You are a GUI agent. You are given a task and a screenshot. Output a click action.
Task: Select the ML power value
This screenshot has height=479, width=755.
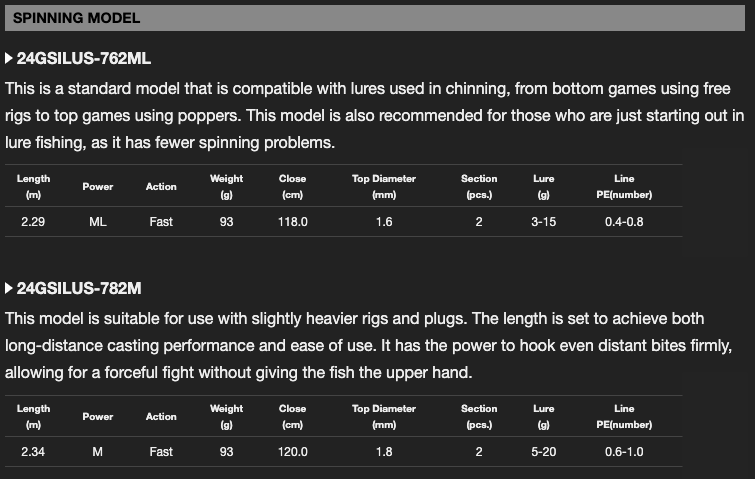click(x=97, y=222)
